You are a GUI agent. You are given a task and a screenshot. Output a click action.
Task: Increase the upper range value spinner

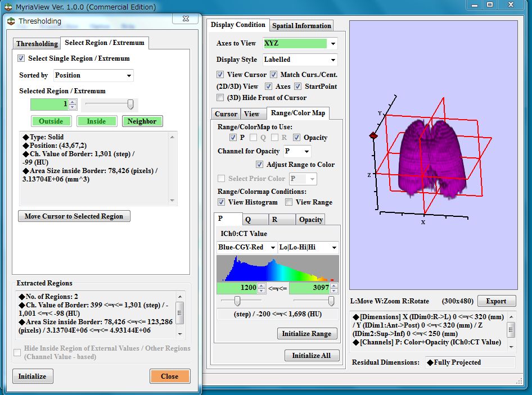click(x=333, y=285)
